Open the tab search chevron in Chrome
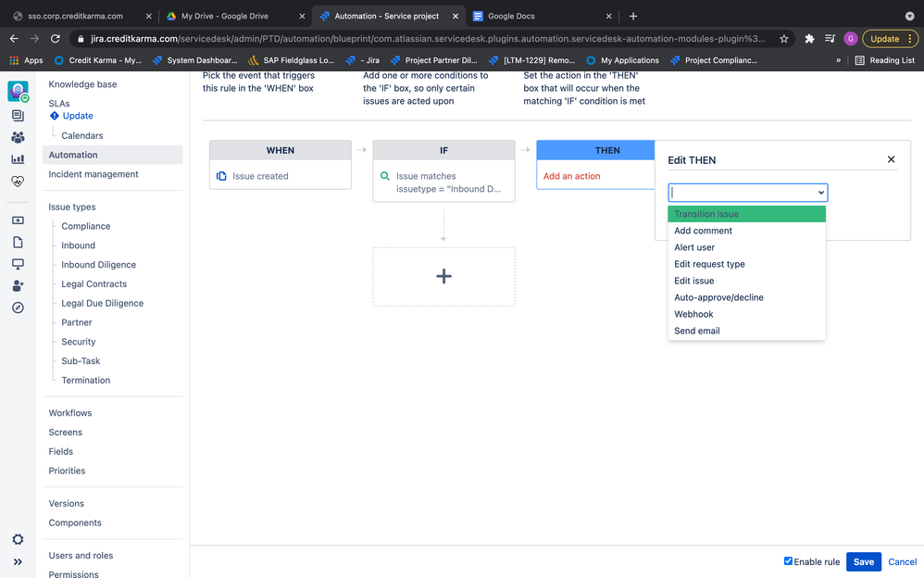Viewport: 924px width, 578px height. (x=909, y=16)
